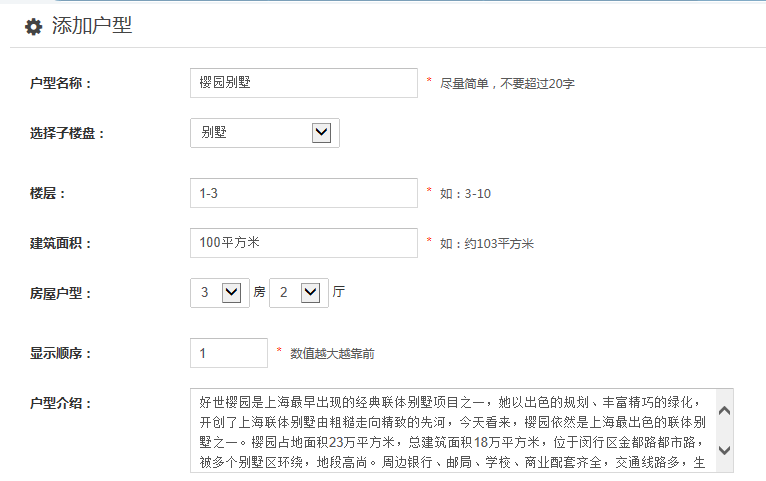The height and width of the screenshot is (481, 766).
Task: Click the hint text 尽量简单,不要超过20字
Action: (507, 84)
